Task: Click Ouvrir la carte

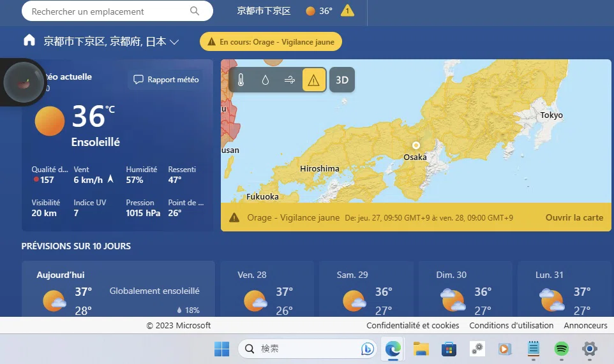Action: pos(574,218)
